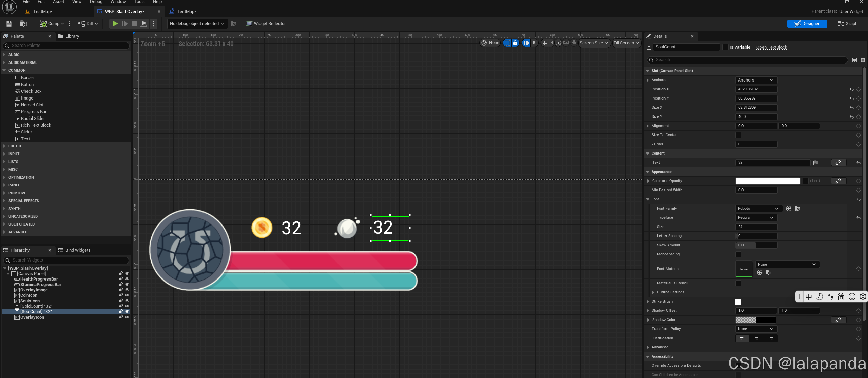The width and height of the screenshot is (868, 378).
Task: Select center text Justification icon
Action: 757,338
